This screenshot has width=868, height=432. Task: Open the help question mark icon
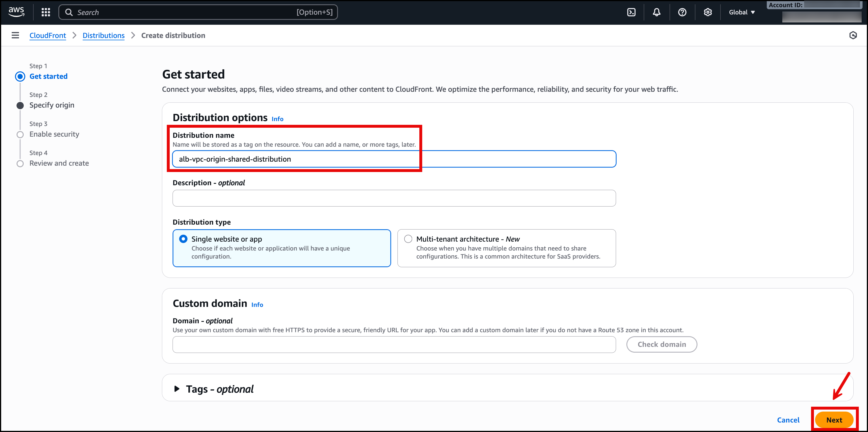pyautogui.click(x=682, y=12)
